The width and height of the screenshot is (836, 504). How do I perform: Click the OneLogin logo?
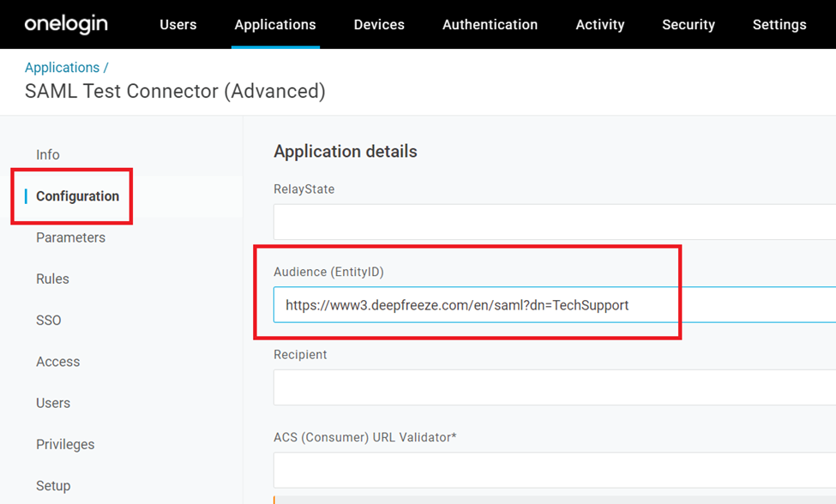pos(66,24)
